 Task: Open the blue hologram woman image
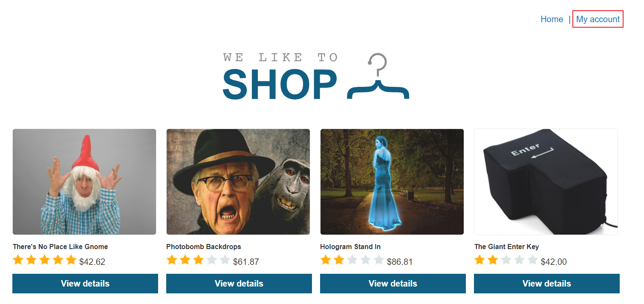pos(392,182)
